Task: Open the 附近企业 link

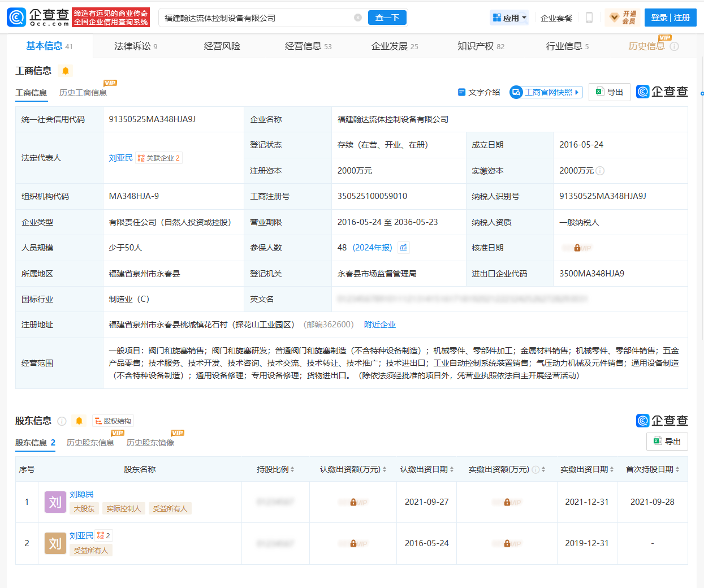Action: [x=379, y=325]
